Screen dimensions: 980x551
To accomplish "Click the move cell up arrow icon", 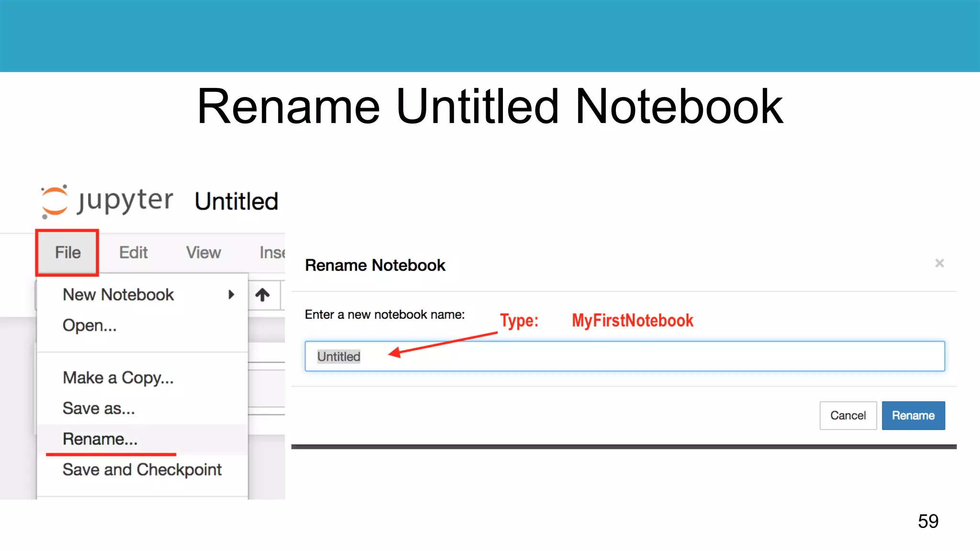I will click(x=262, y=295).
